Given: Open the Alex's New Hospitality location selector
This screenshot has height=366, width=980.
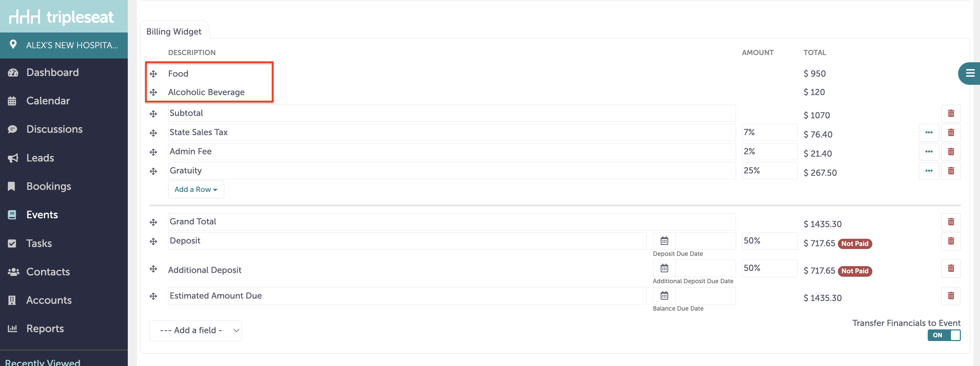Looking at the screenshot, I should point(64,45).
